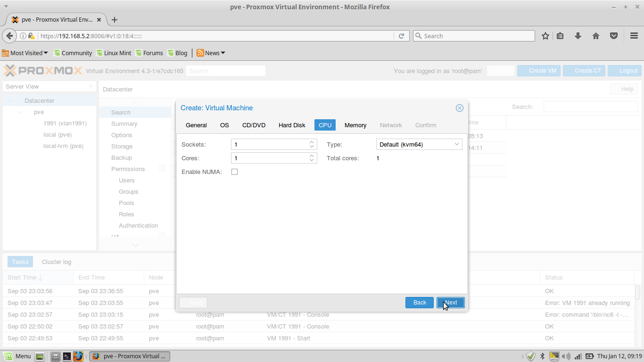Focus the browser URL address bar
The height and width of the screenshot is (362, 644).
(x=217, y=36)
